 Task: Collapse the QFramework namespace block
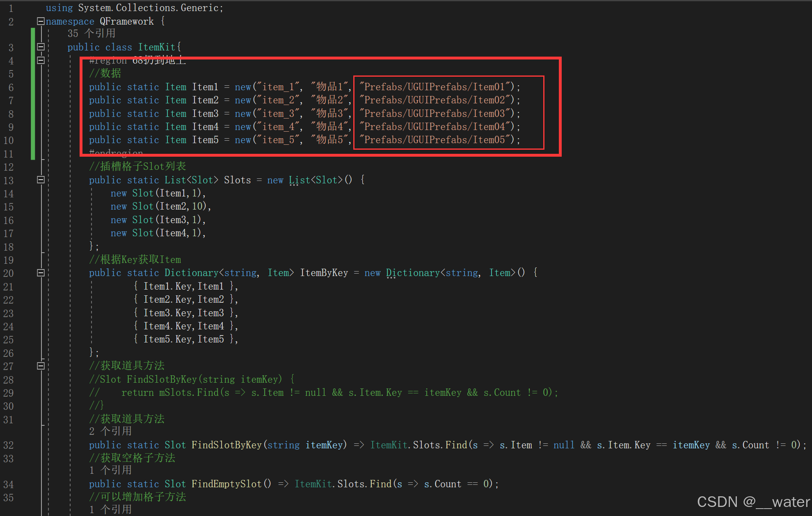tap(41, 21)
